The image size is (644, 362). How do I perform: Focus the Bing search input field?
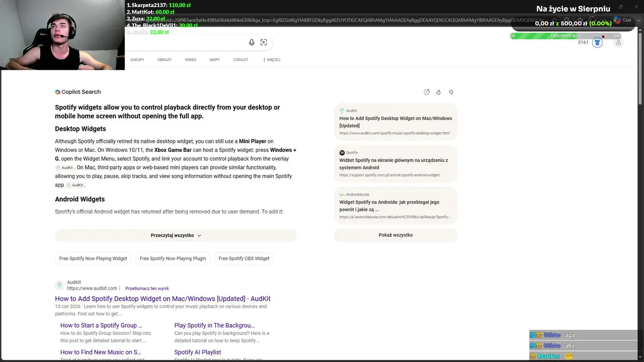(x=186, y=42)
